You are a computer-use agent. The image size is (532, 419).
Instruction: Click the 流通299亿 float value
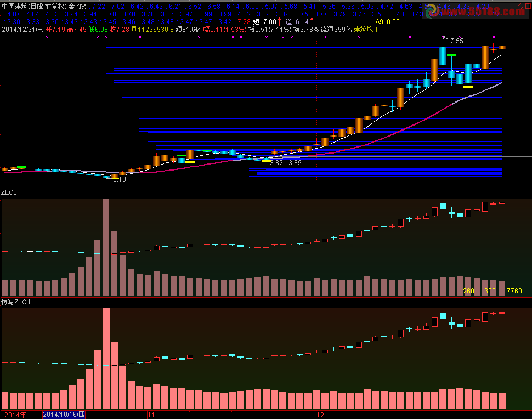point(336,30)
